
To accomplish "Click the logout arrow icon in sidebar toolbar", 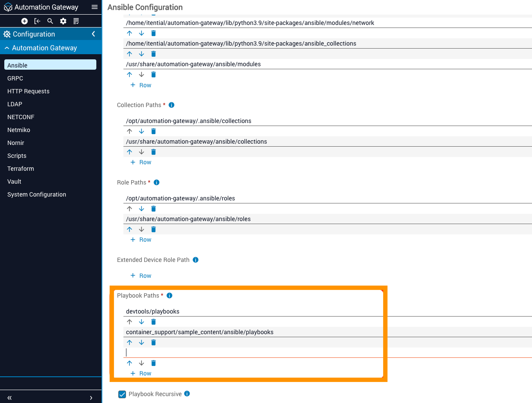I will pyautogui.click(x=37, y=21).
